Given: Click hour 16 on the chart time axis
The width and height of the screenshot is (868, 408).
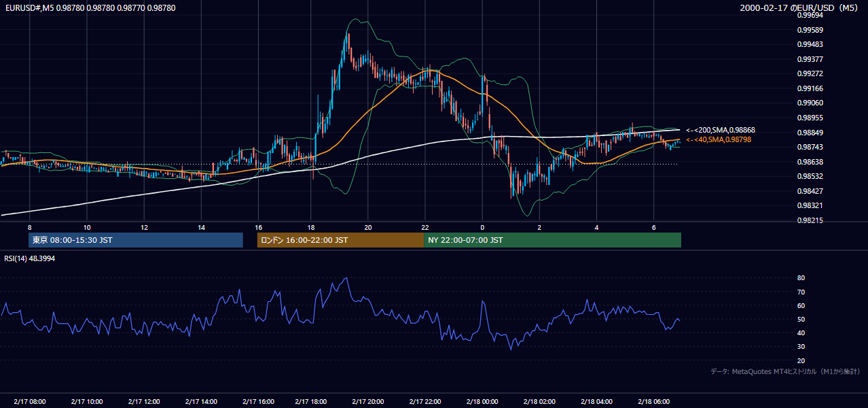Looking at the screenshot, I should tap(258, 227).
